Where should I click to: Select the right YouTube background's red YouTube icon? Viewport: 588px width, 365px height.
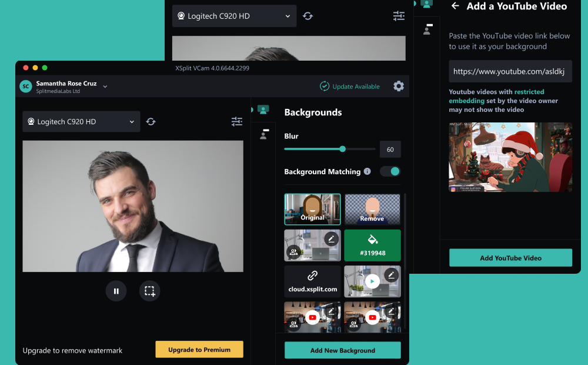click(372, 318)
